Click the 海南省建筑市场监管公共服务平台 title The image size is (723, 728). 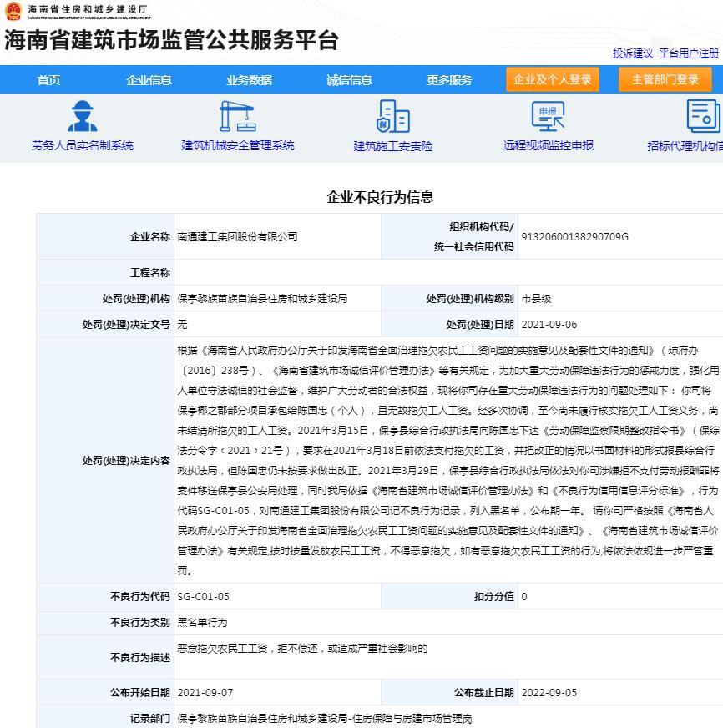coord(171,40)
